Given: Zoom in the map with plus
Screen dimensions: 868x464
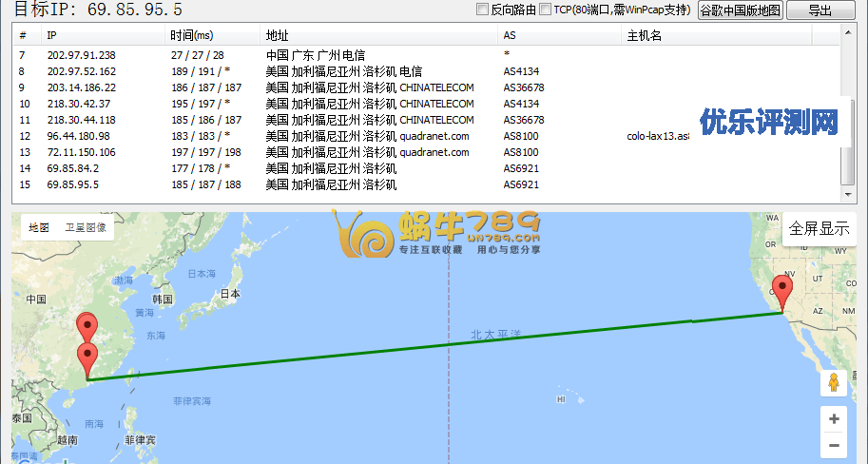Looking at the screenshot, I should pos(834,419).
